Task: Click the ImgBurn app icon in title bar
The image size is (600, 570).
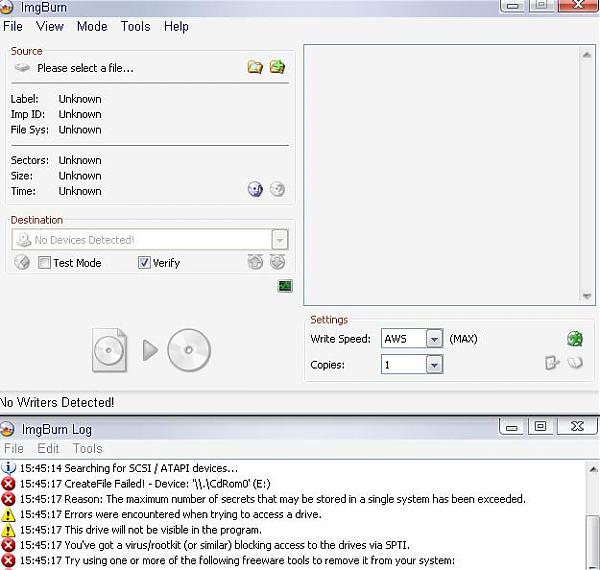Action: click(7, 7)
